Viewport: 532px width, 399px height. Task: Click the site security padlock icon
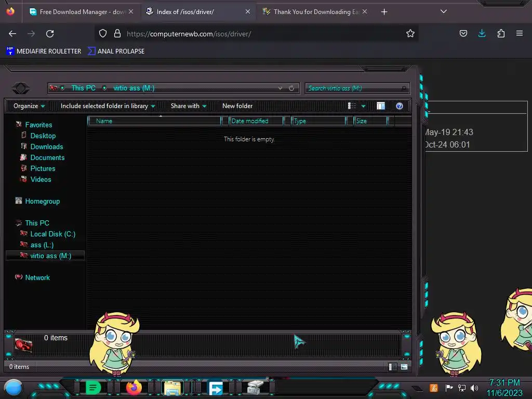point(117,33)
